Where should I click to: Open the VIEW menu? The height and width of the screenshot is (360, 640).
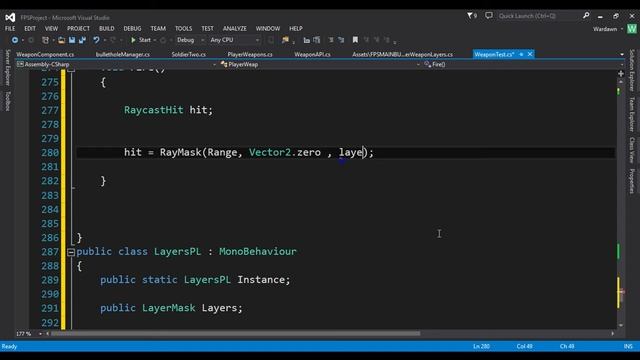tap(51, 29)
